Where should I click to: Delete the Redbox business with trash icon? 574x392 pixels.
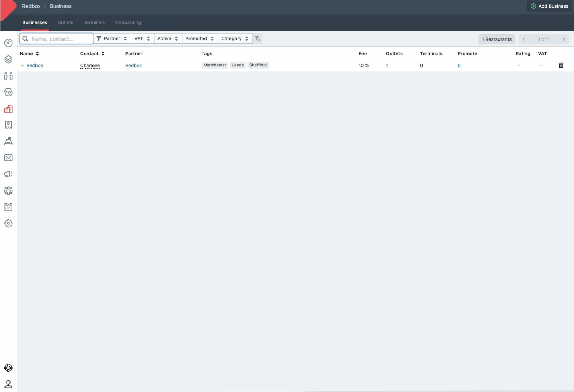click(561, 65)
